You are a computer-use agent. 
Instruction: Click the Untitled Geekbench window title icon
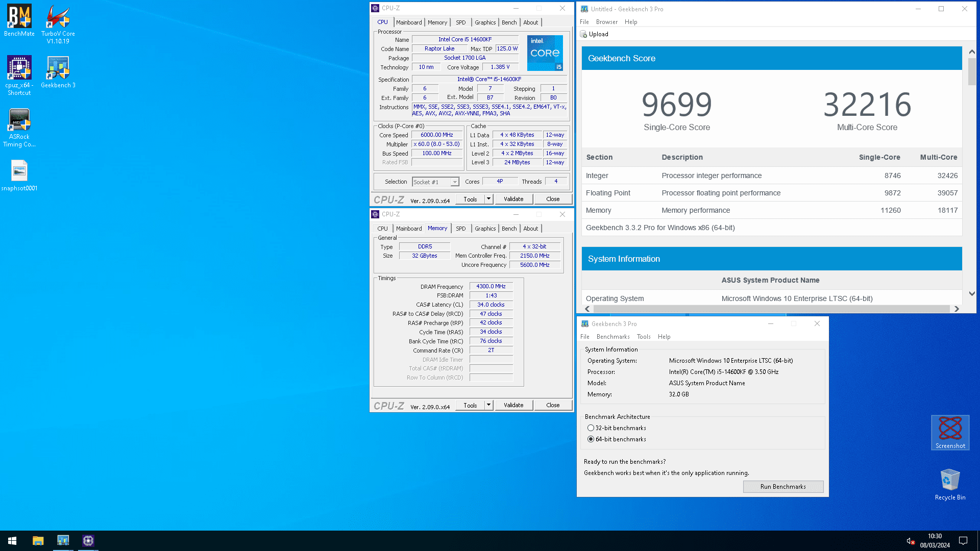pos(584,9)
